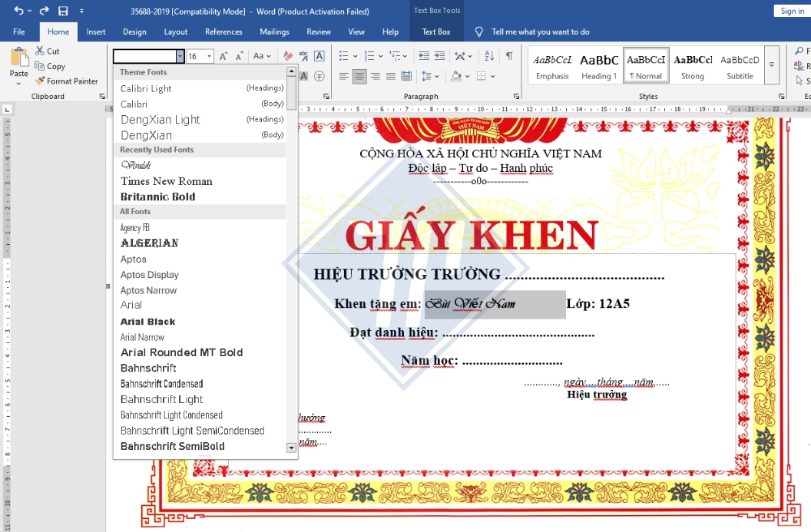Align text left
This screenshot has height=532, width=811.
pos(343,77)
